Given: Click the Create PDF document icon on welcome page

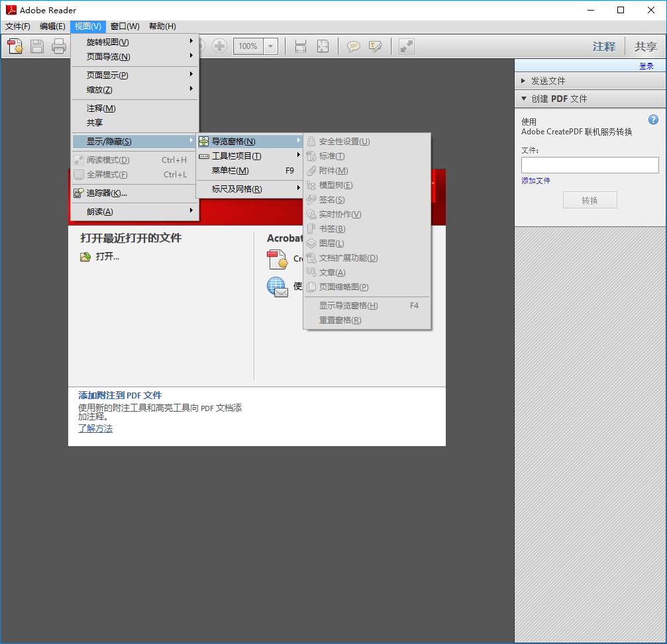Looking at the screenshot, I should [x=278, y=259].
